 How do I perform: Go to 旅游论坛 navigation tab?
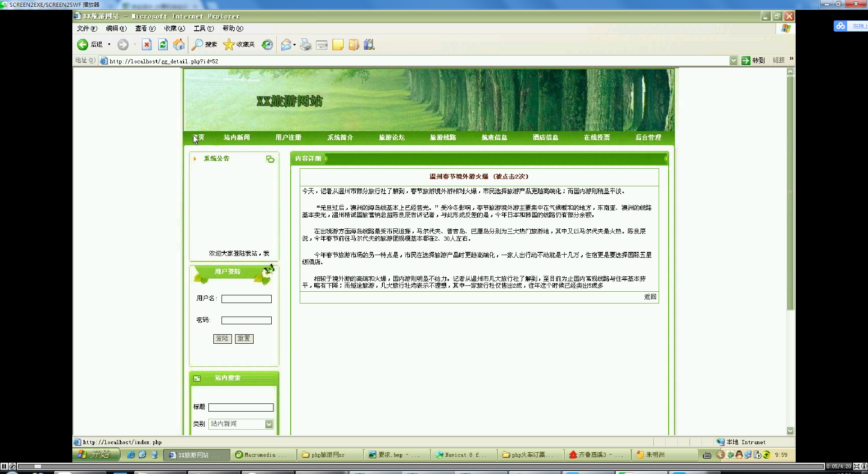coord(392,137)
